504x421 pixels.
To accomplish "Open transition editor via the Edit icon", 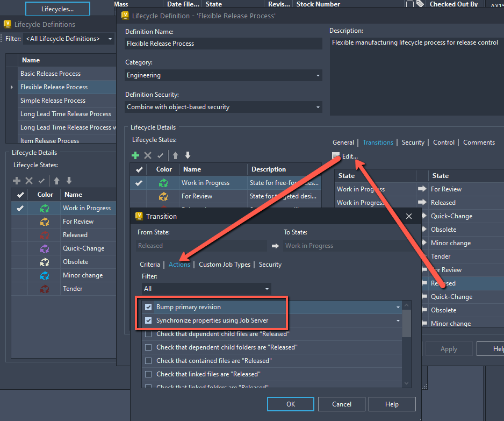I will [336, 155].
